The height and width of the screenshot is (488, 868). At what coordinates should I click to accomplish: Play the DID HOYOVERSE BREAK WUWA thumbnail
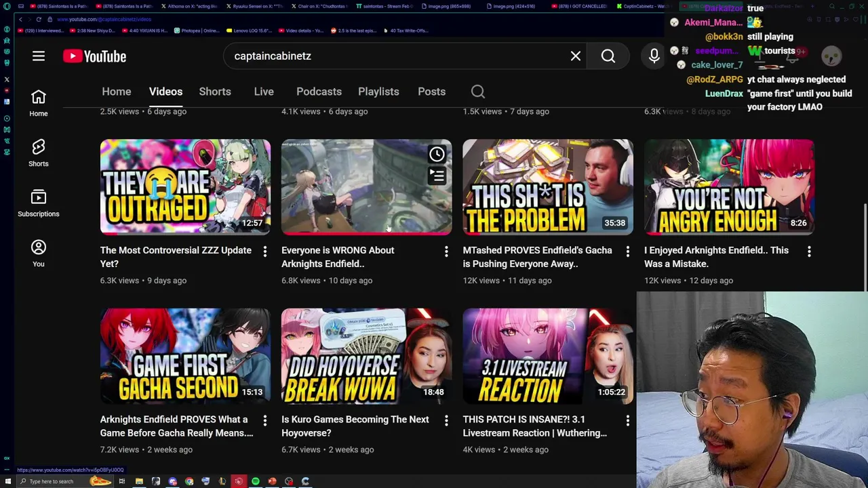pos(366,357)
